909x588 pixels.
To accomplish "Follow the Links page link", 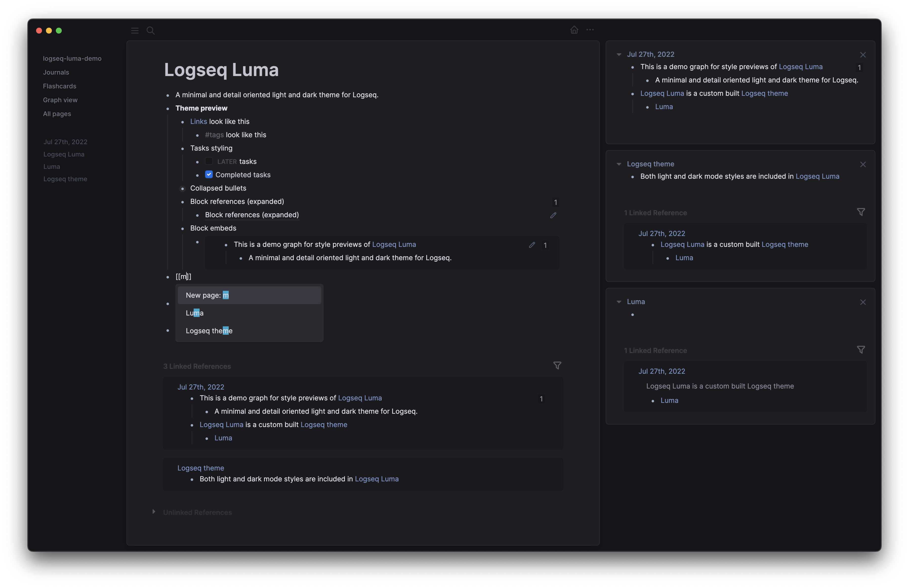I will (x=199, y=121).
